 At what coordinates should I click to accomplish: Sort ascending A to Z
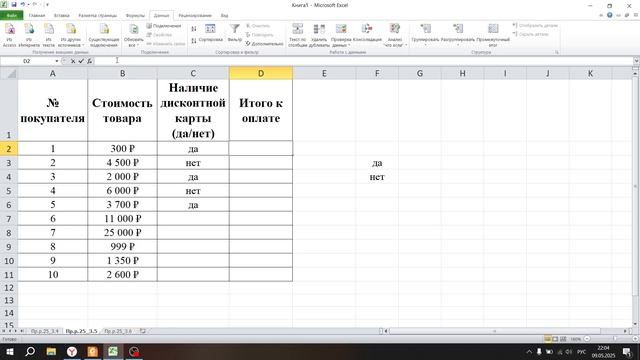[194, 29]
